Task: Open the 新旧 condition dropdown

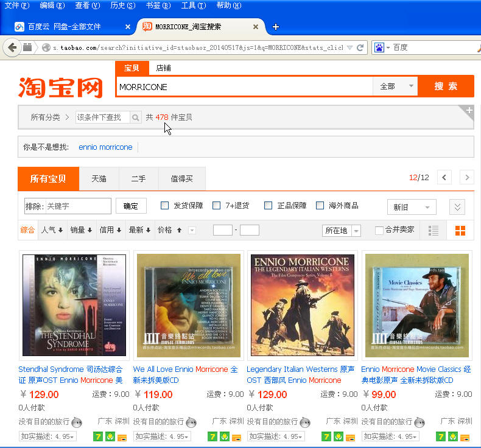Action: (412, 208)
